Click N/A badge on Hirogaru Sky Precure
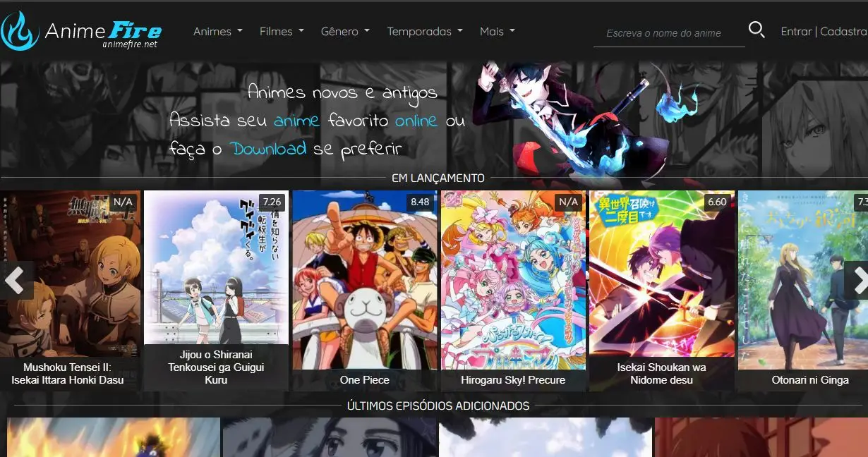Viewport: 868px width, 457px height. click(568, 202)
